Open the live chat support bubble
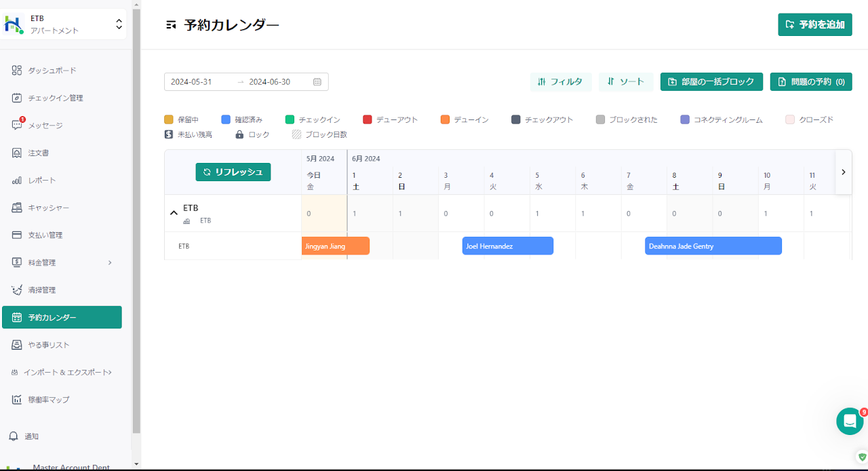The image size is (868, 471). [x=849, y=421]
